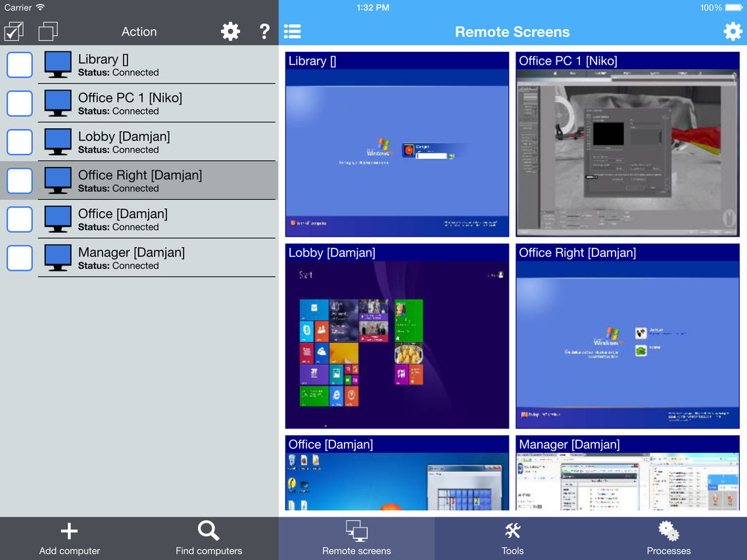The height and width of the screenshot is (560, 747).
Task: Tap the select-all checkmark icon
Action: [x=14, y=32]
